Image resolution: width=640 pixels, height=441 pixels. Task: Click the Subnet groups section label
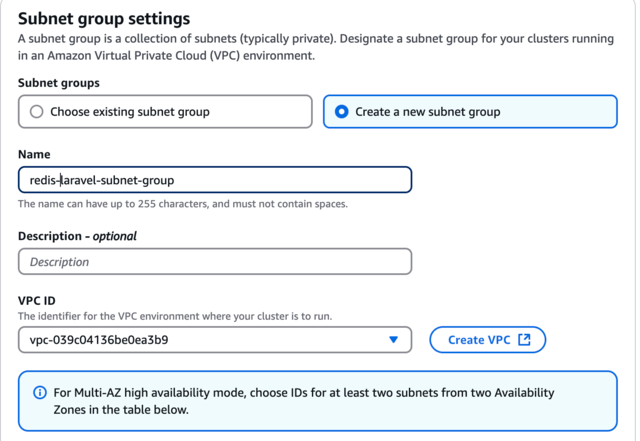coord(59,83)
